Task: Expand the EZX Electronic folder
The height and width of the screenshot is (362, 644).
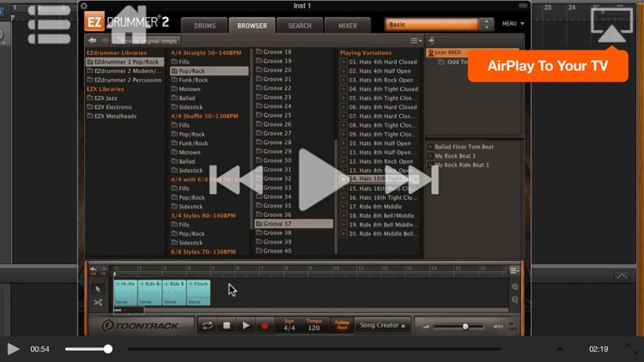Action: pyautogui.click(x=110, y=107)
